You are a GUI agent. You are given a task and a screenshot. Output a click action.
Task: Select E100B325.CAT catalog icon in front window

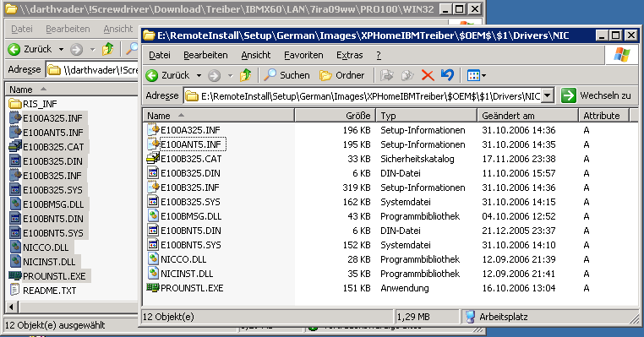click(x=153, y=159)
